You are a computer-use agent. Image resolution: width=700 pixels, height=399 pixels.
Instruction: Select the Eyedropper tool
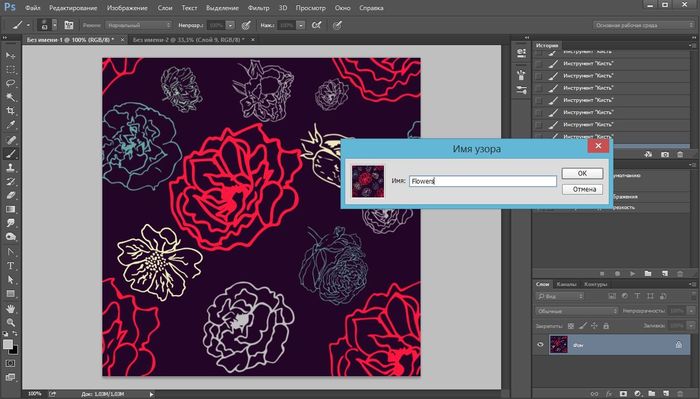pyautogui.click(x=10, y=125)
